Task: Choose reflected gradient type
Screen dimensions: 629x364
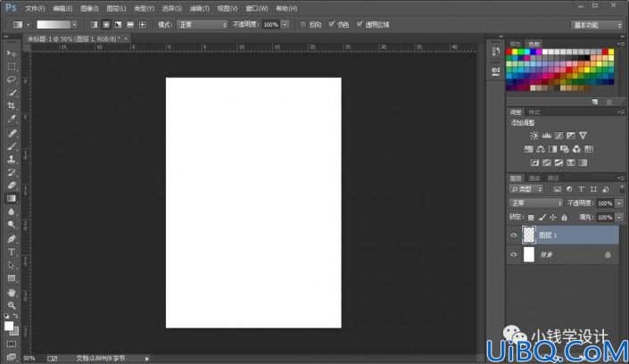Action: pos(130,25)
